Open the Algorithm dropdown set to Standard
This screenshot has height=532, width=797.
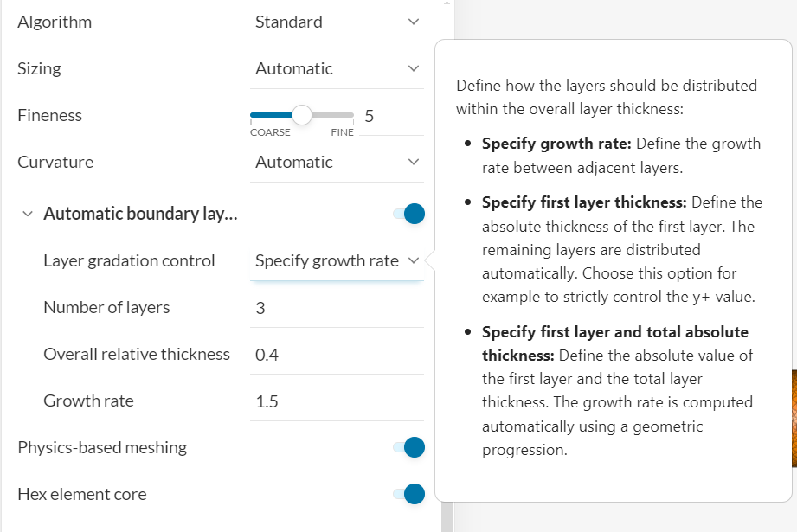pos(337,22)
